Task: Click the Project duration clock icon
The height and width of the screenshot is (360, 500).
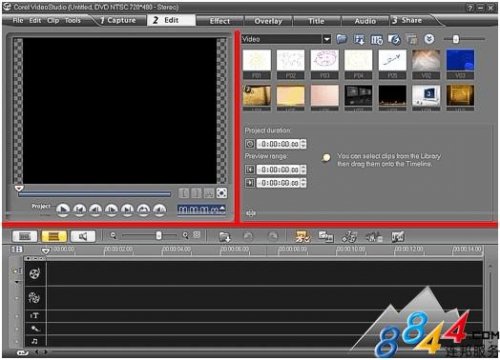Action: (x=250, y=144)
